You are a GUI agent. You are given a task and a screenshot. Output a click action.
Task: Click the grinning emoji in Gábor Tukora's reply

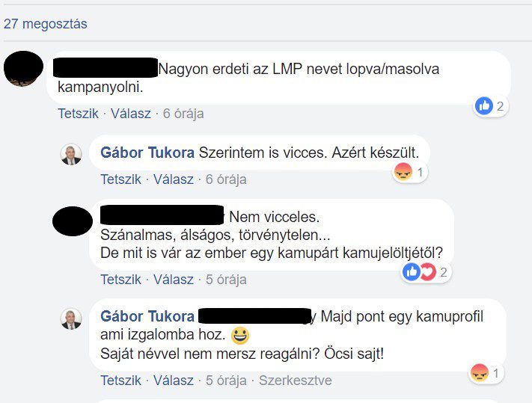(240, 336)
